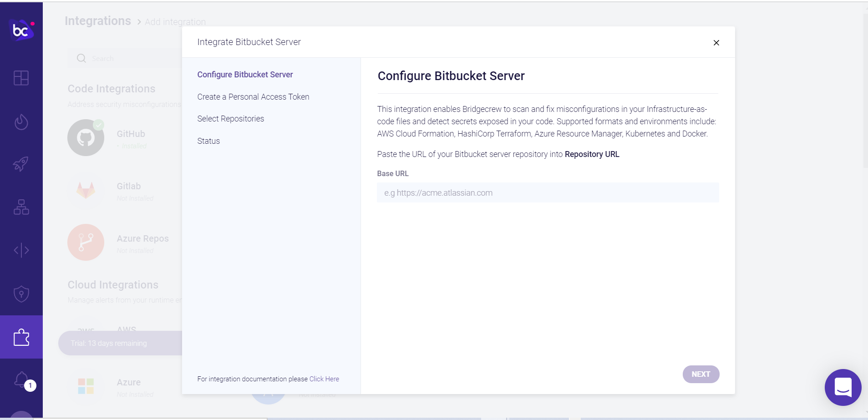868x420 pixels.
Task: Click the Search integrations field
Action: pos(125,58)
